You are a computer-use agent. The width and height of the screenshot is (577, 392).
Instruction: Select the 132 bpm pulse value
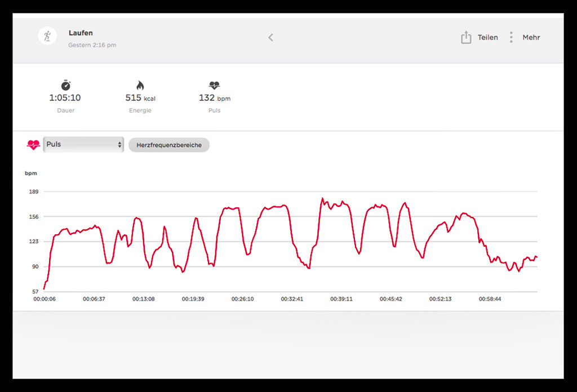(214, 98)
